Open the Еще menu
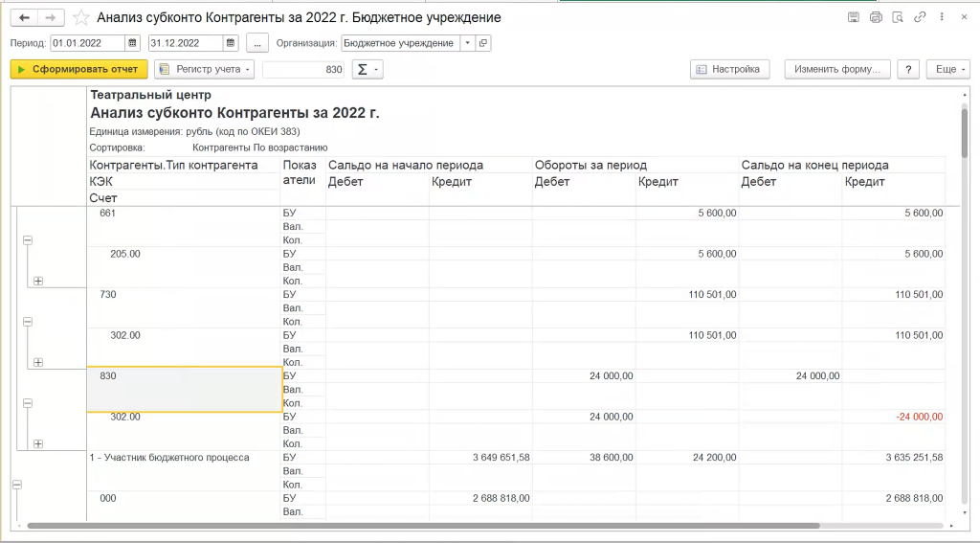 (x=947, y=69)
